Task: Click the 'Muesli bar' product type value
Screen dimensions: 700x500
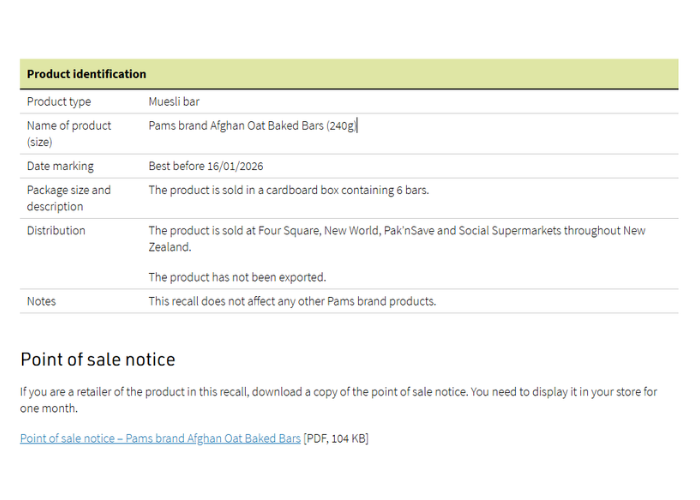Action: [x=175, y=101]
